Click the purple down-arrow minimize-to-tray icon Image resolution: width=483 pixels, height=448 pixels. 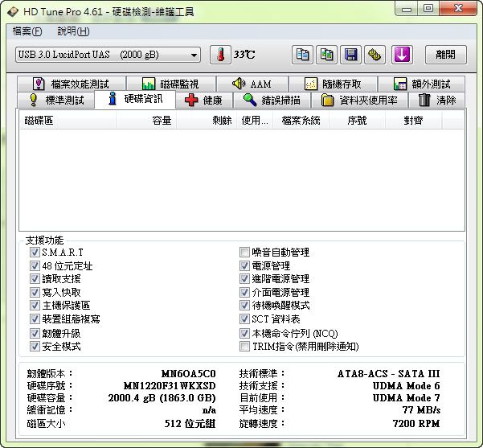coord(402,55)
